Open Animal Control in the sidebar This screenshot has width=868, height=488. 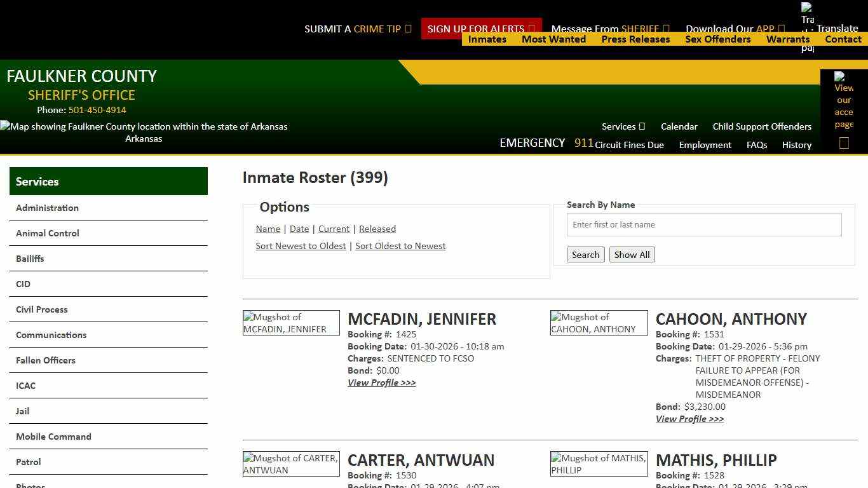47,233
